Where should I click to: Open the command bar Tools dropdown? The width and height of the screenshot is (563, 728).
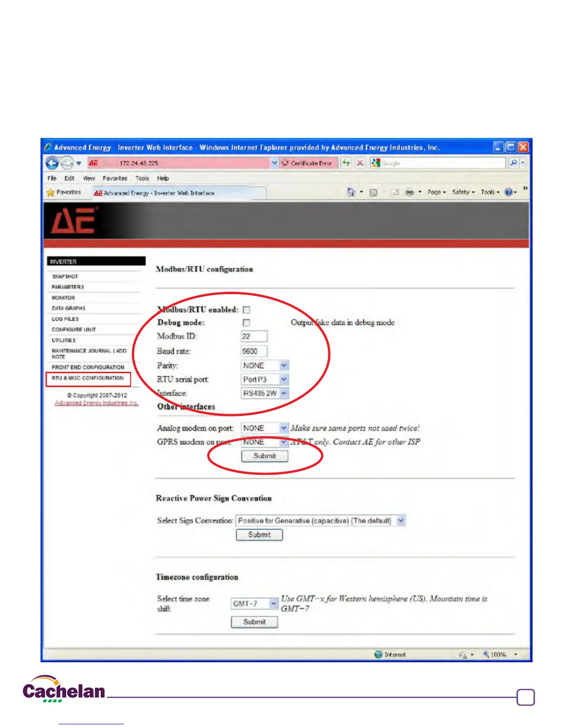[490, 193]
